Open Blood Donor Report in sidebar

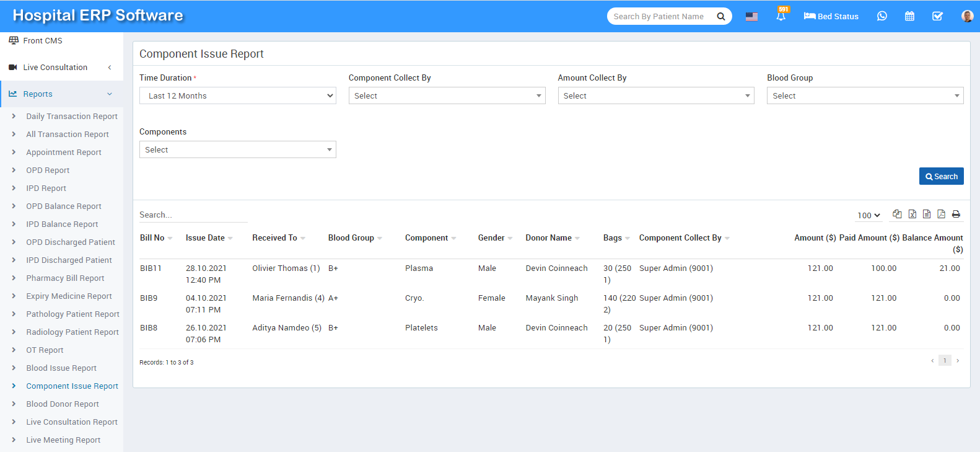[x=63, y=404]
